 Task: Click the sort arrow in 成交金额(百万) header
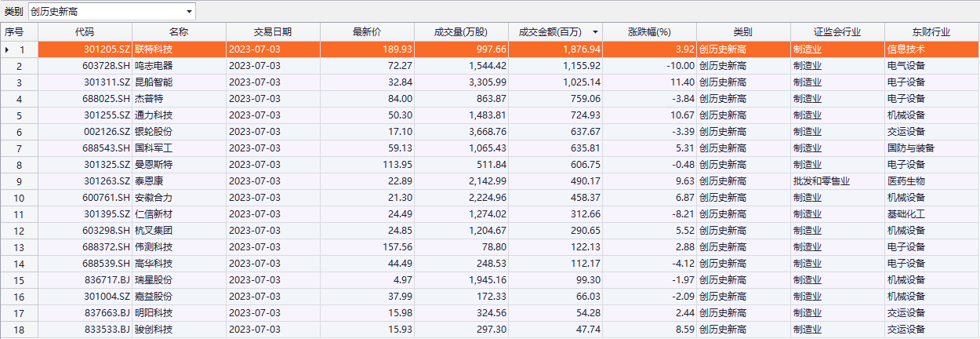[x=596, y=32]
